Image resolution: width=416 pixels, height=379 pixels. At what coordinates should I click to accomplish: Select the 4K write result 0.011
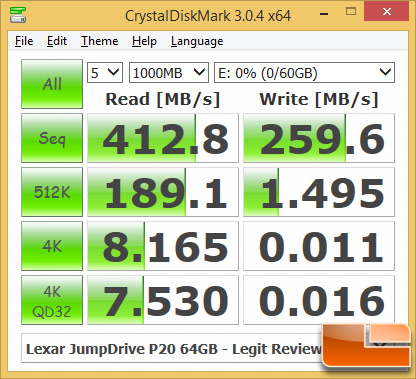[x=319, y=246]
